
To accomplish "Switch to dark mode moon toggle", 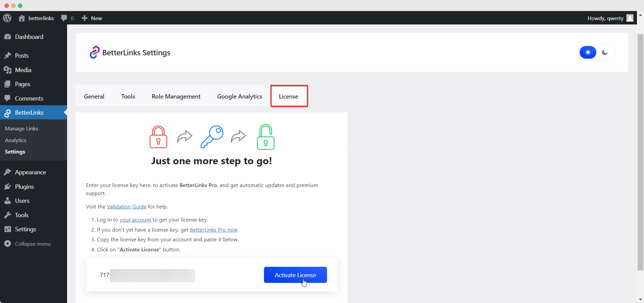I will tap(605, 52).
